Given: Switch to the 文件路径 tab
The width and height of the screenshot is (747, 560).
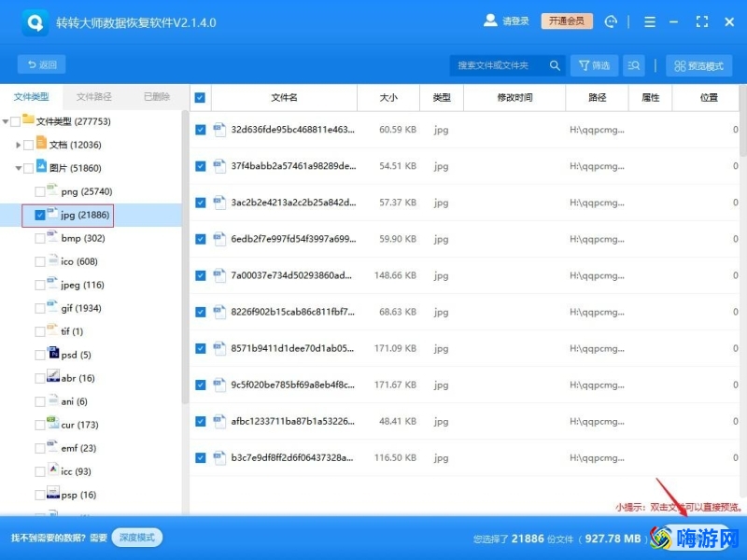Looking at the screenshot, I should click(x=94, y=97).
